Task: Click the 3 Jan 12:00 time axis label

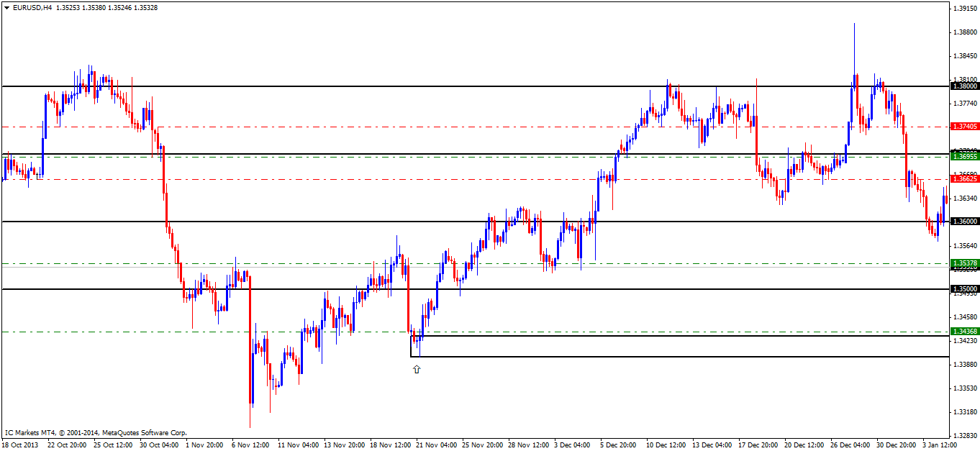Action: click(940, 445)
